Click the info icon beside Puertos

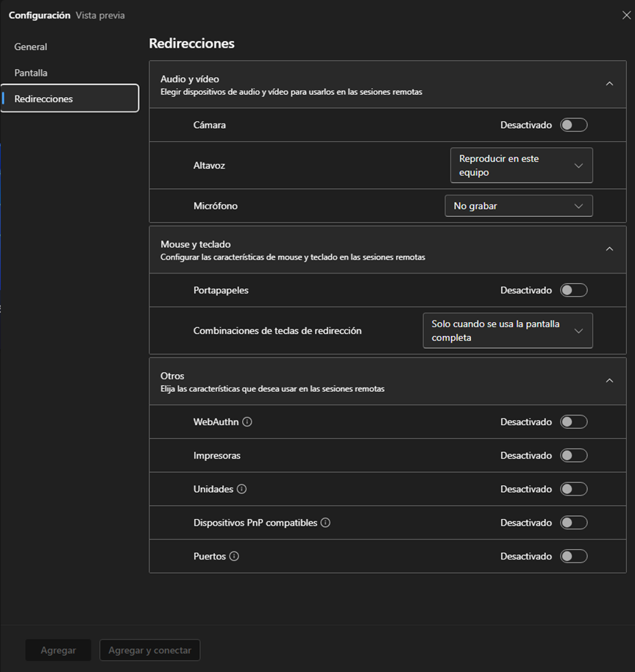[234, 557]
